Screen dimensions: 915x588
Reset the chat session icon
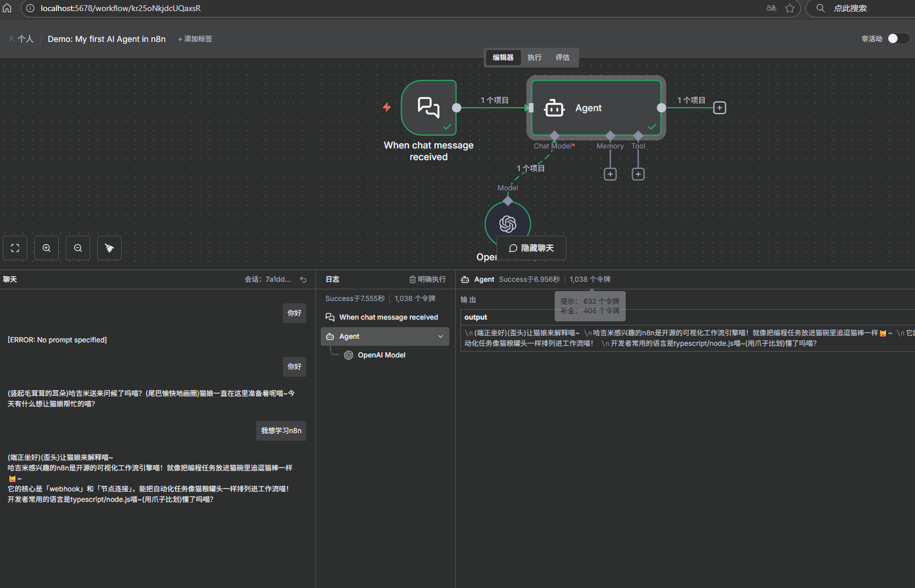tap(303, 279)
